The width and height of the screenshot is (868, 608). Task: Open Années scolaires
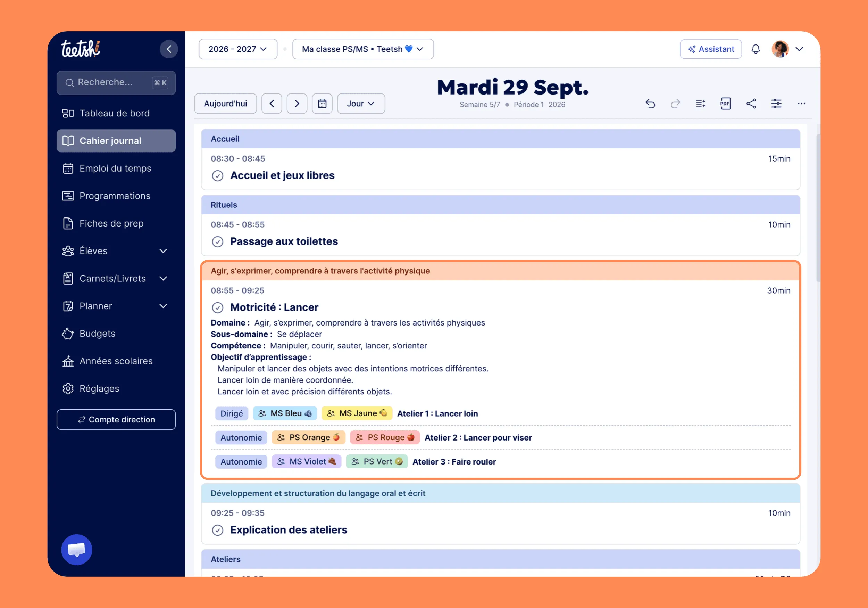(x=116, y=361)
